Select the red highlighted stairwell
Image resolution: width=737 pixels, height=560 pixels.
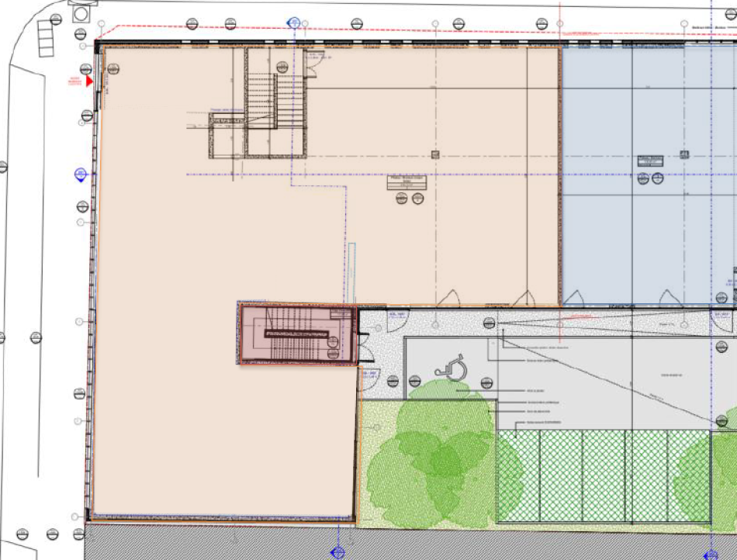(297, 334)
